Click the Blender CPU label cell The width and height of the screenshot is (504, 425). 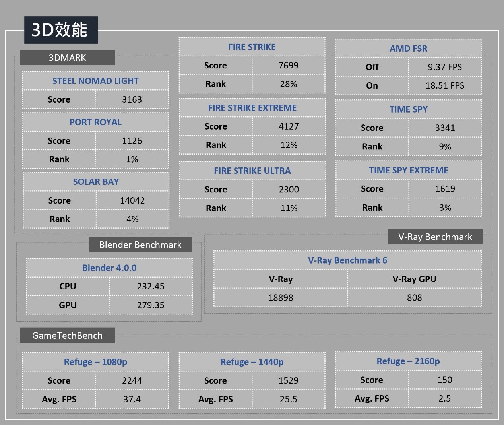pos(68,286)
